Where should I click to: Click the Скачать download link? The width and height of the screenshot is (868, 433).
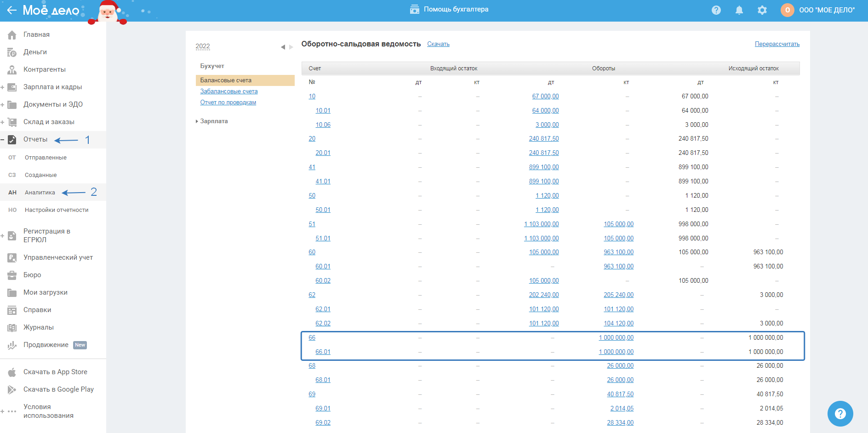coord(438,44)
